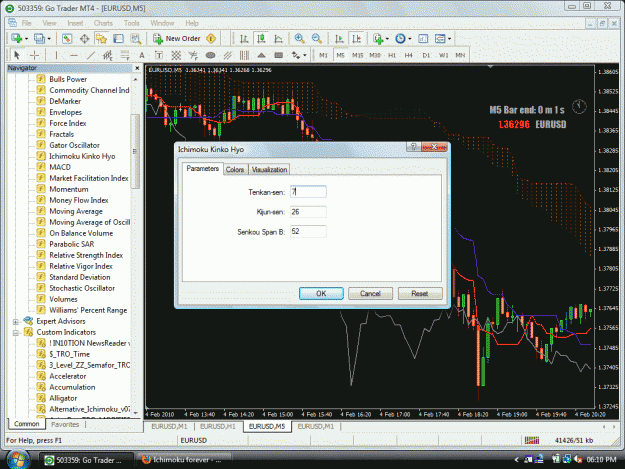Switch to the Visualization tab
The width and height of the screenshot is (625, 469).
coord(269,169)
